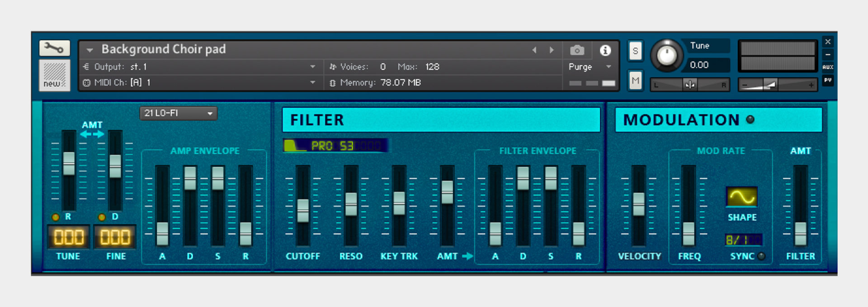
Task: Mute the instrument with M button
Action: (635, 80)
